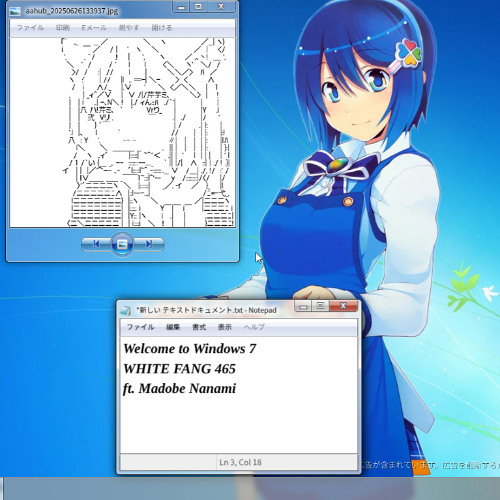The width and height of the screenshot is (500, 500).
Task: Click photo viewer title bar picture icon
Action: pos(15,11)
